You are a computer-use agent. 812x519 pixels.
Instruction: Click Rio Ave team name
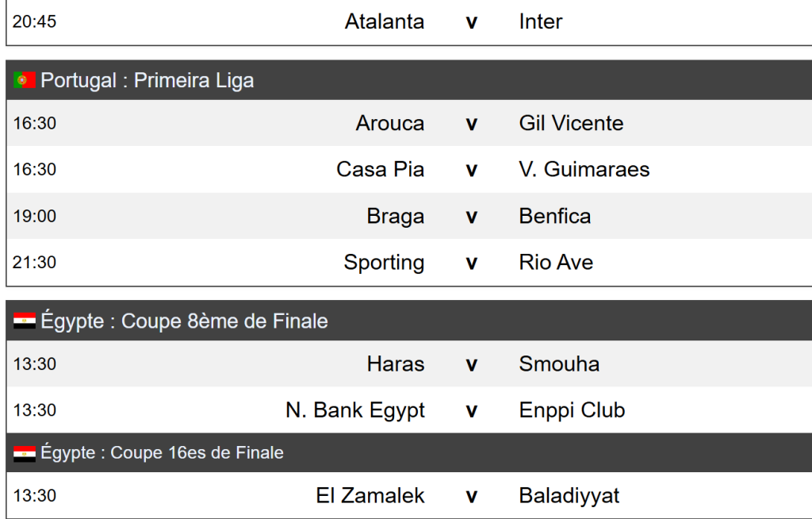point(556,262)
